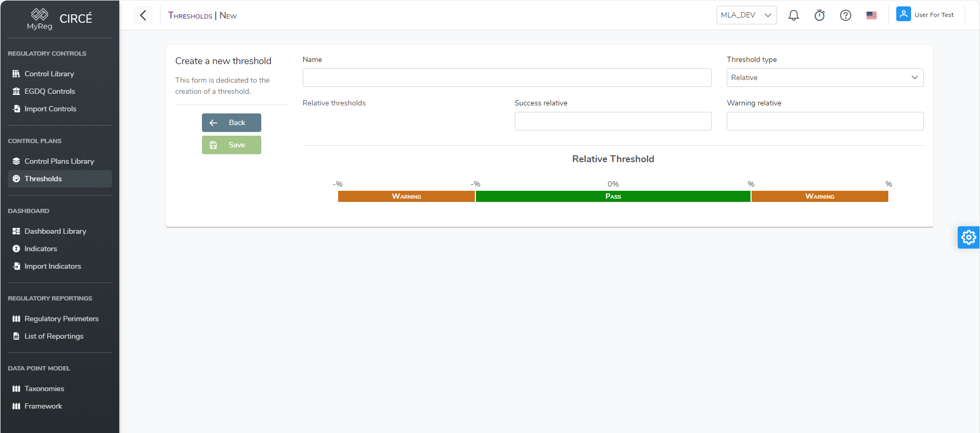Click the green Pass threshold bar
The height and width of the screenshot is (433, 980).
[x=613, y=197]
